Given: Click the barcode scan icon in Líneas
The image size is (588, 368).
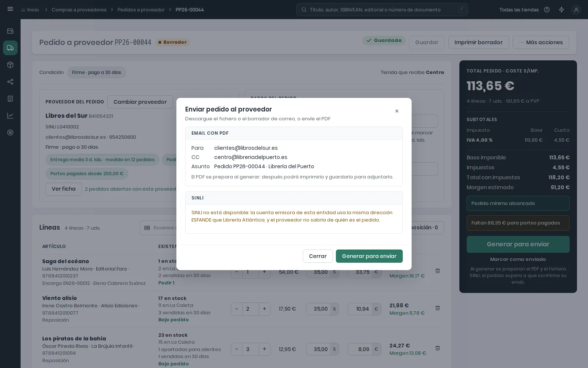Looking at the screenshot, I should 147,228.
